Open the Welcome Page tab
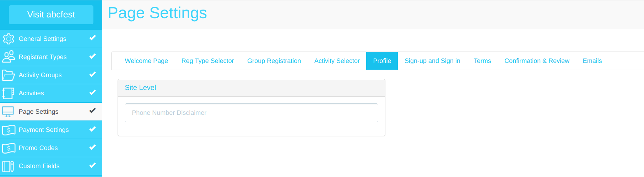 tap(146, 61)
